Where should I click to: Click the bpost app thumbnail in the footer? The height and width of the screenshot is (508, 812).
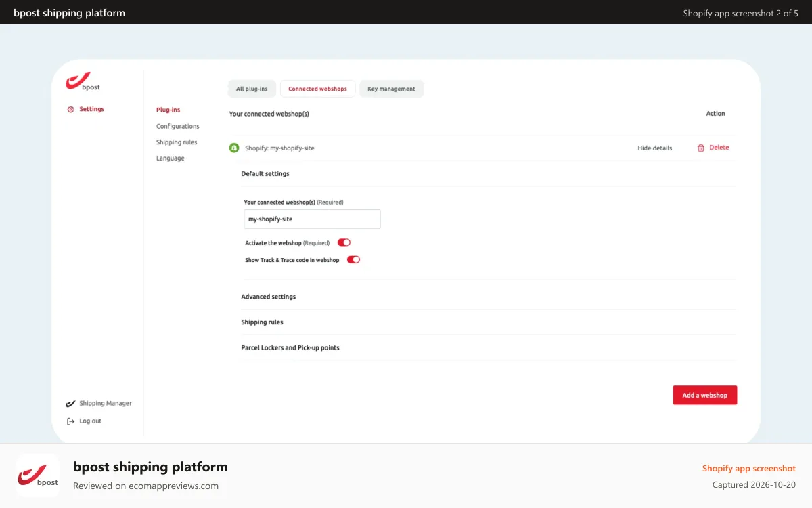click(x=38, y=475)
